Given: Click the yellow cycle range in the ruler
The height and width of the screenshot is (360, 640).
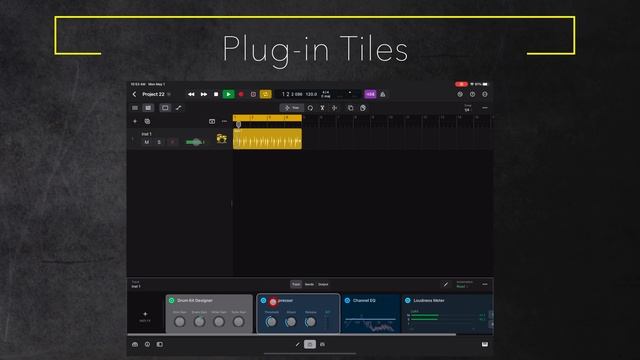Looking at the screenshot, I should (267, 118).
